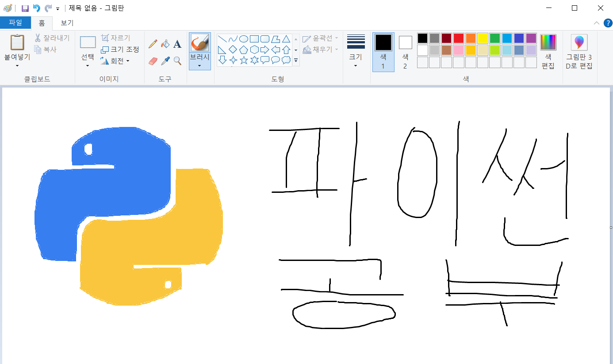Choose the Rectangle shape

pos(254,39)
